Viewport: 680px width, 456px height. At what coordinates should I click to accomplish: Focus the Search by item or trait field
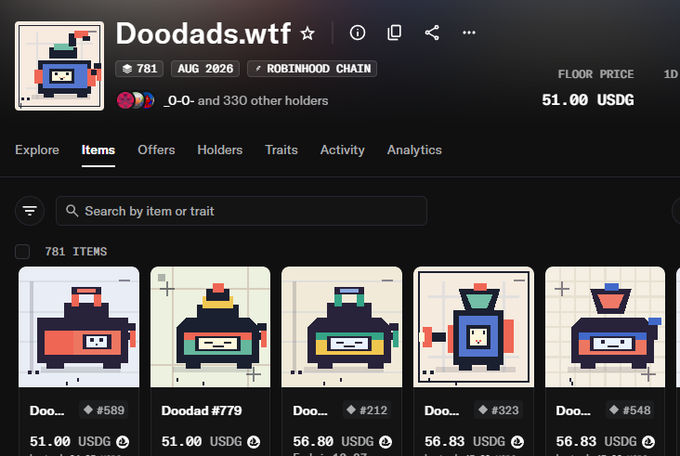point(241,211)
